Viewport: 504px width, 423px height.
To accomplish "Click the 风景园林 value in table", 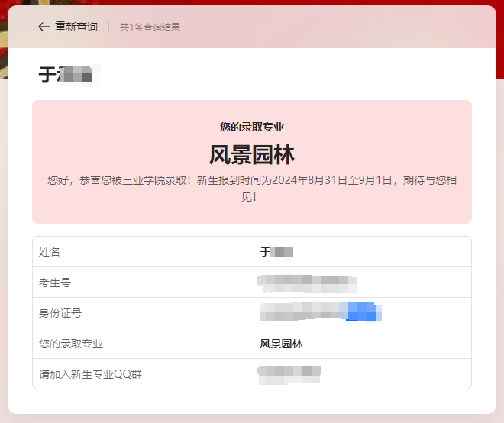I will pos(281,344).
